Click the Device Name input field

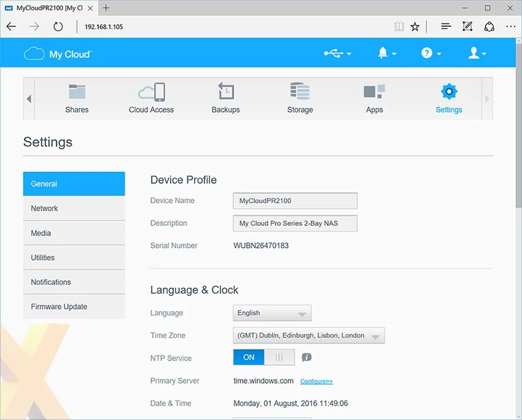click(x=295, y=201)
